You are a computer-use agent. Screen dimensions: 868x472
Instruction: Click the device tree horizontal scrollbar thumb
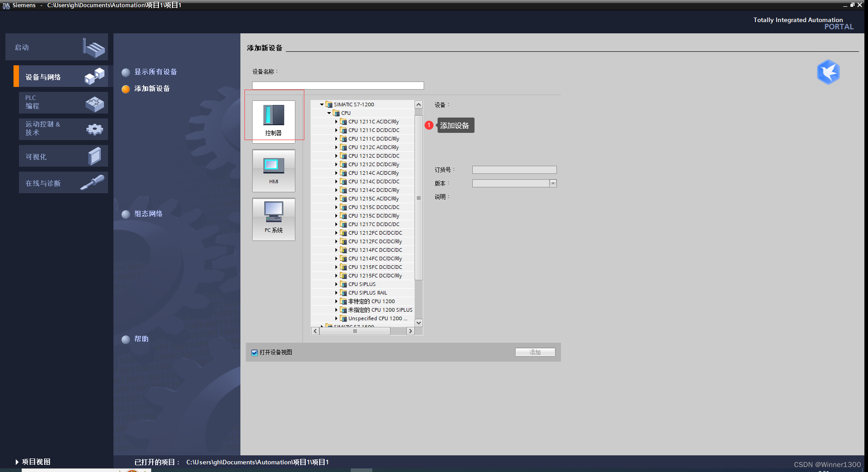[x=355, y=331]
